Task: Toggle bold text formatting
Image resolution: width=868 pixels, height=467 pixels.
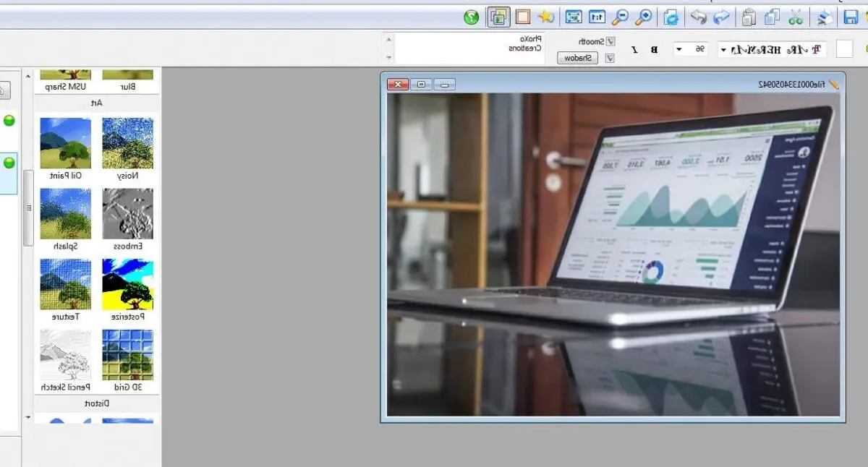Action: [655, 49]
